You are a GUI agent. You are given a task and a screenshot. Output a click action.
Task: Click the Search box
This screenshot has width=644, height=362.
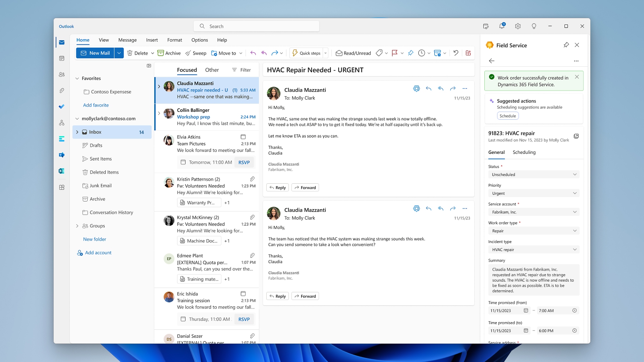point(256,26)
